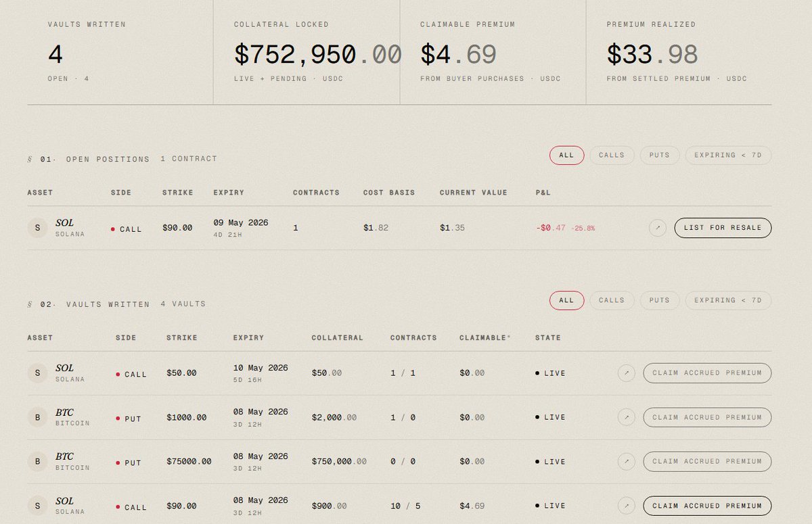Click Cost Basis column header
The image size is (812, 524).
click(x=390, y=193)
